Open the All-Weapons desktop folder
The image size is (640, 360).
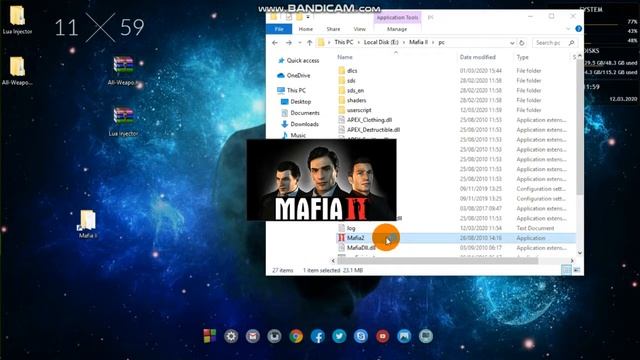[17, 71]
